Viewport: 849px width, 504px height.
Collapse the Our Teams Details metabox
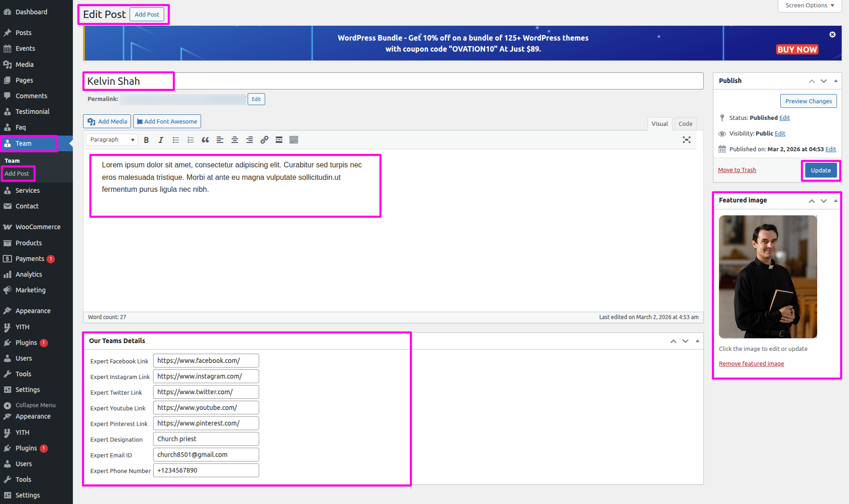tap(697, 341)
